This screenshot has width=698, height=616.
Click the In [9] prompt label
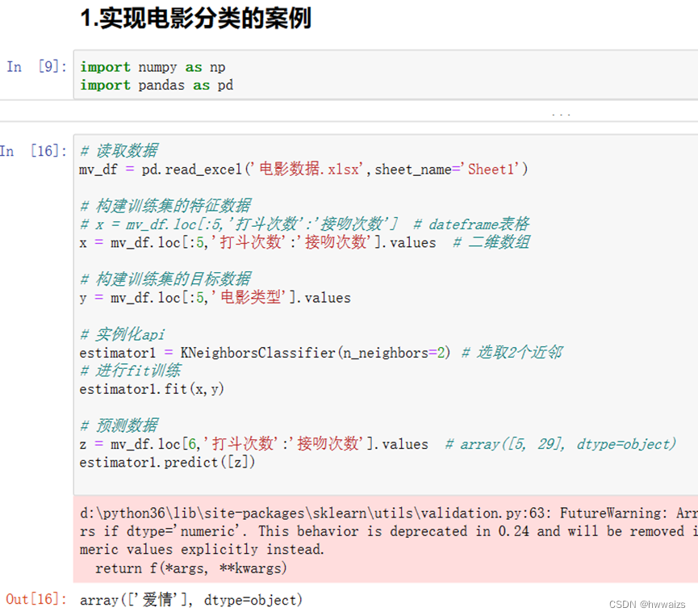(x=36, y=67)
